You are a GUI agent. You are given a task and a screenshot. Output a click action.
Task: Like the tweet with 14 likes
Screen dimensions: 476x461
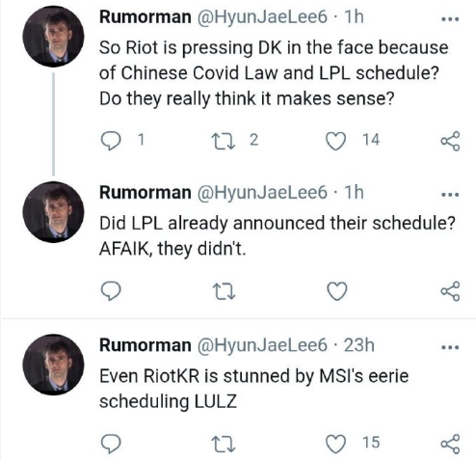click(x=336, y=141)
